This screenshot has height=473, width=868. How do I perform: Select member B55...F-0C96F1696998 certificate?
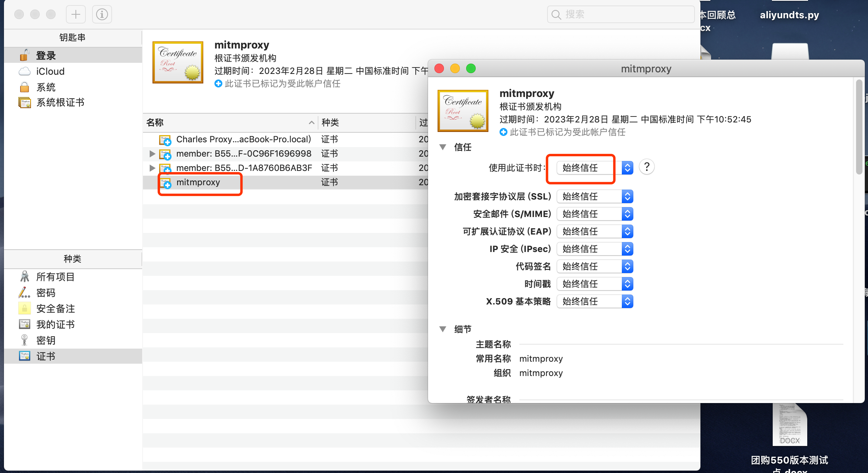pyautogui.click(x=286, y=154)
